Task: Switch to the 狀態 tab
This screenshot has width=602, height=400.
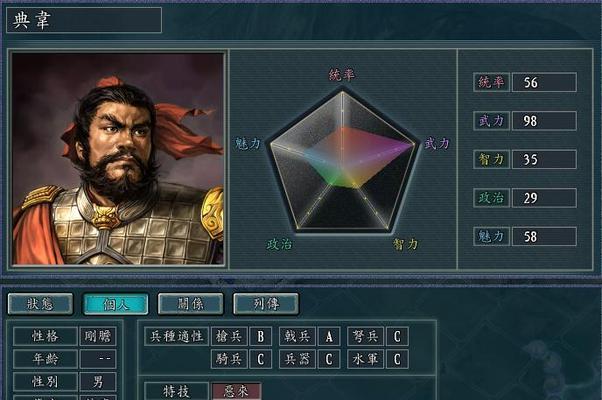Action: click(40, 304)
